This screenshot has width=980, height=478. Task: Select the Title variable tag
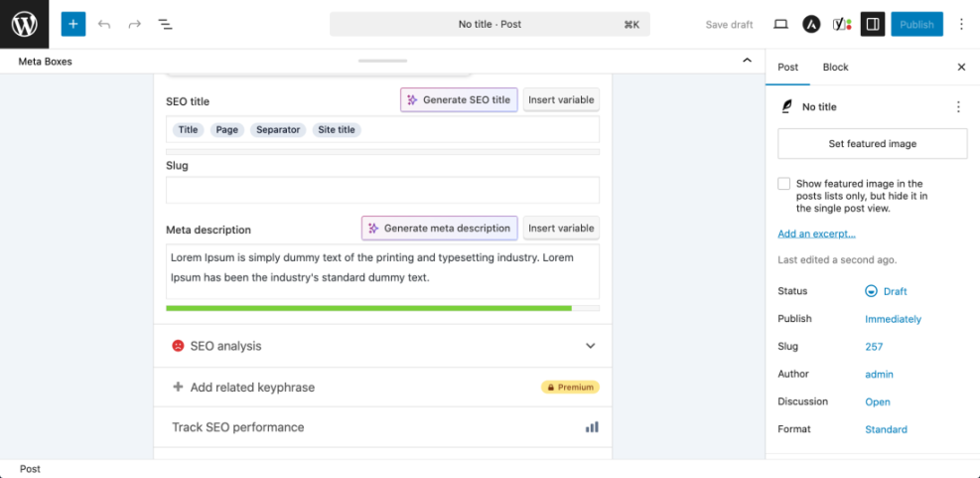point(188,129)
